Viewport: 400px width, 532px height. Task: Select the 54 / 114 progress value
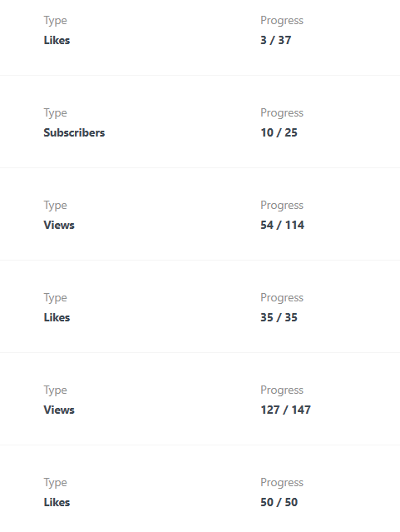pos(282,225)
